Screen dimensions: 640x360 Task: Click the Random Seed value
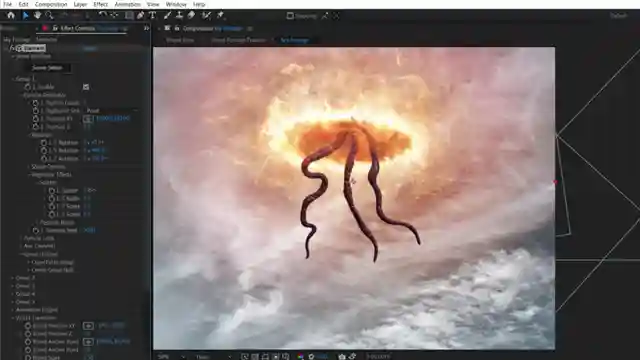click(x=89, y=230)
